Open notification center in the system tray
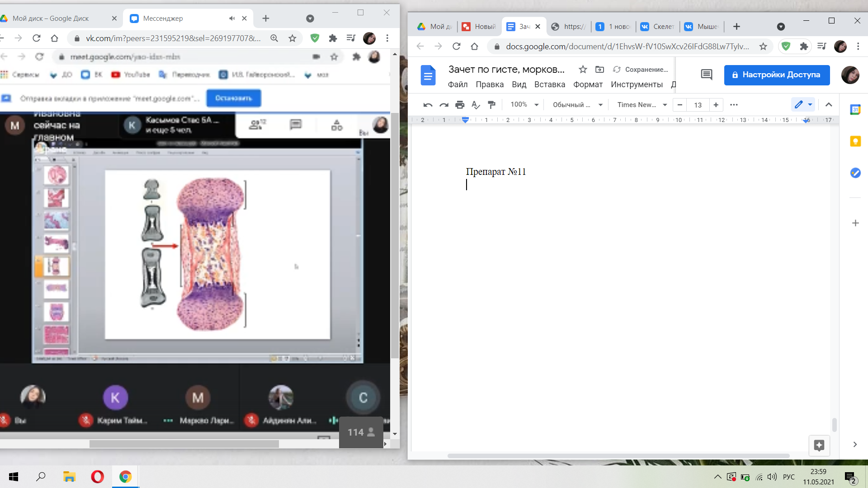This screenshot has width=868, height=488. point(850,477)
